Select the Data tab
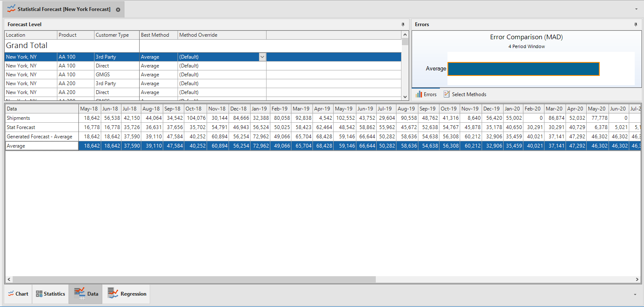 (x=86, y=294)
